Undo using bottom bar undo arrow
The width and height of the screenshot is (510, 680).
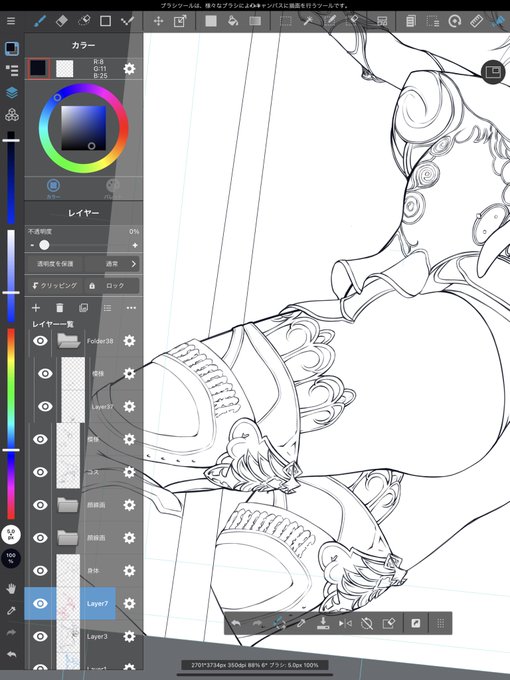click(x=236, y=623)
